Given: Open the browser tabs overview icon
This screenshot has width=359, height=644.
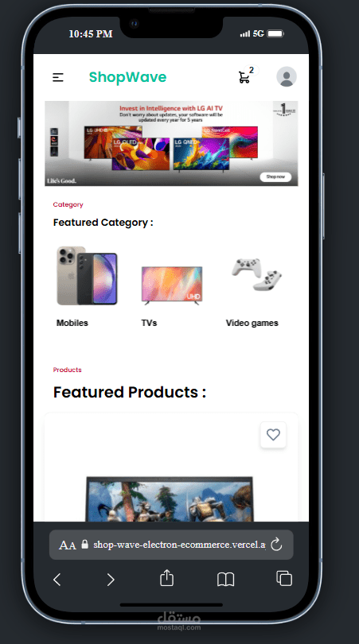Looking at the screenshot, I should coord(284,578).
